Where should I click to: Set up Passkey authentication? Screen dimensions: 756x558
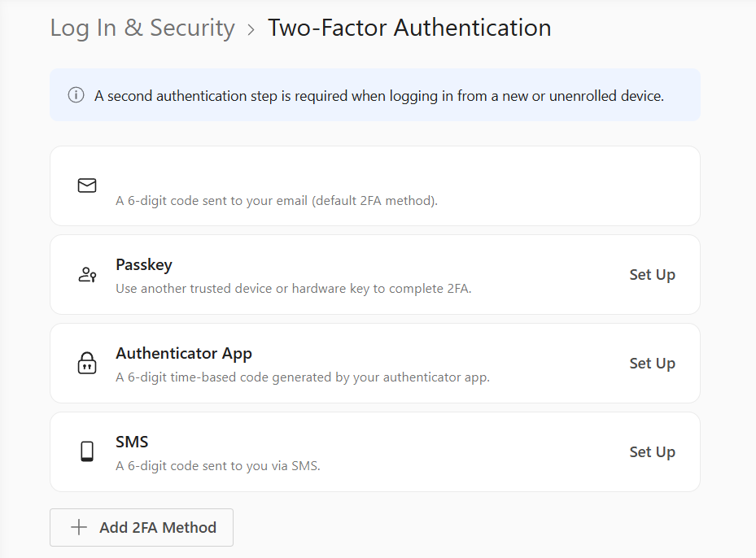tap(652, 274)
